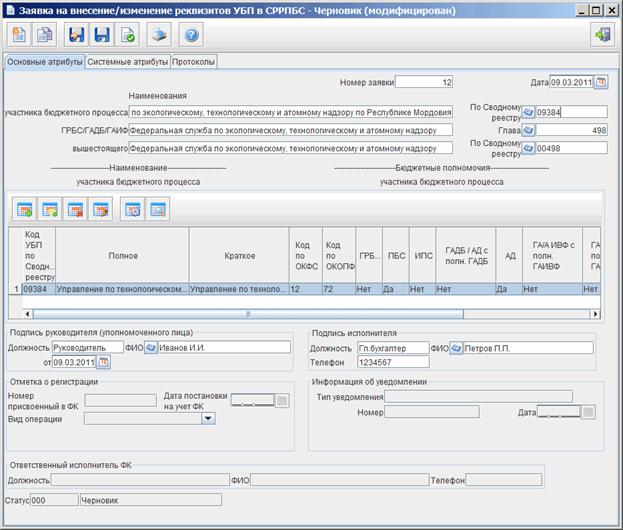Open the lookup for the Глава field
623x530 pixels.
click(x=528, y=130)
